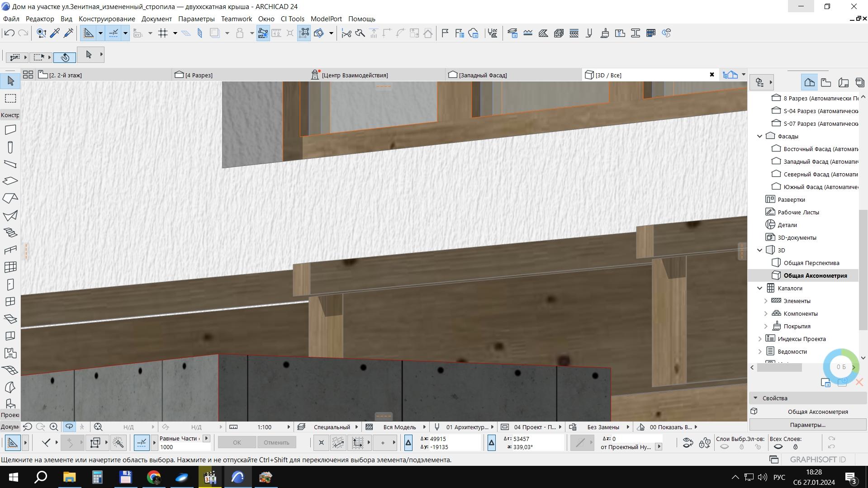The height and width of the screenshot is (488, 868).
Task: Click the Orbit icon in bottom navigation bar
Action: pyautogui.click(x=69, y=426)
